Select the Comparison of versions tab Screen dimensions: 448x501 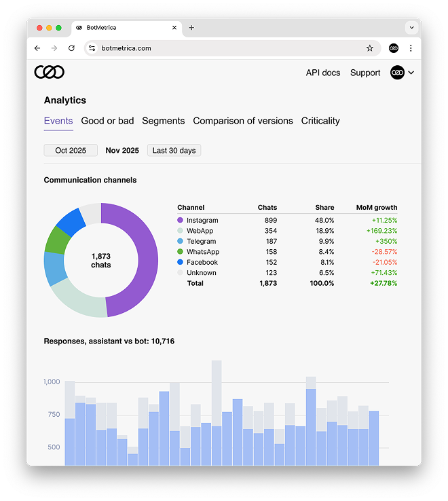[x=243, y=121]
